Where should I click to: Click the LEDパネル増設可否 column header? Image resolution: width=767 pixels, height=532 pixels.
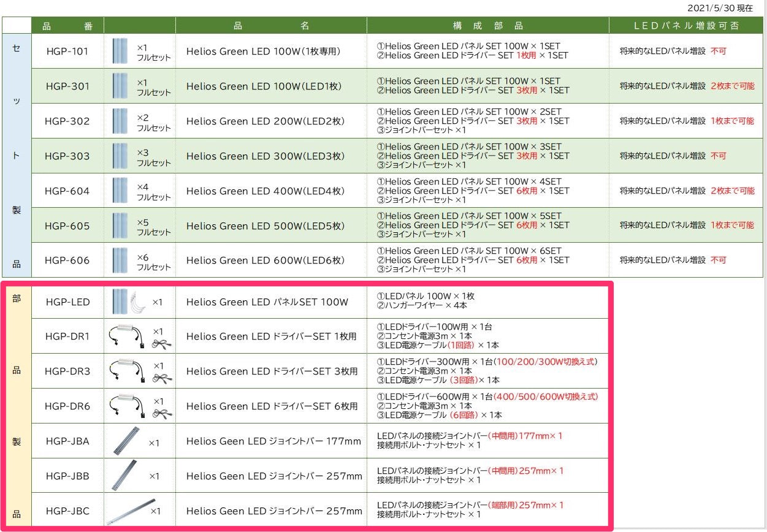tap(686, 26)
